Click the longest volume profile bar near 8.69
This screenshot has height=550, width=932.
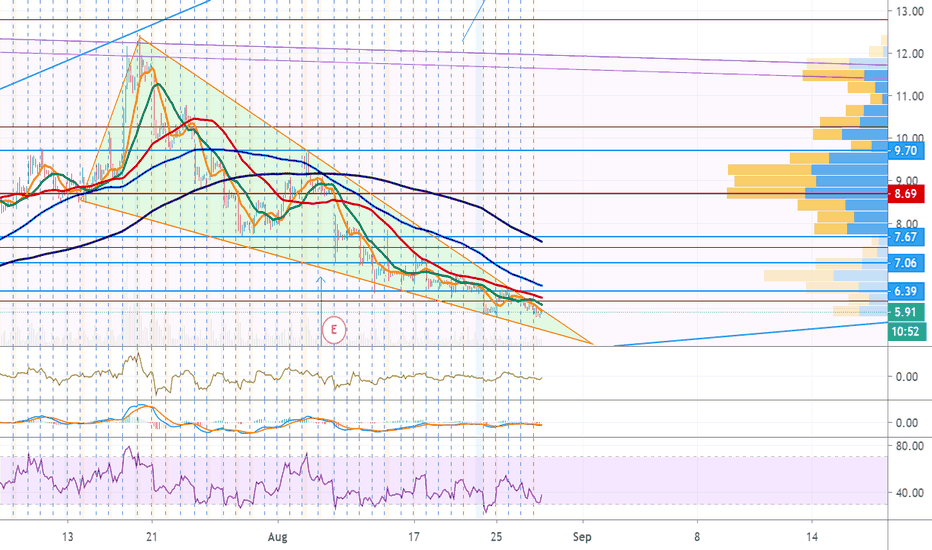click(807, 193)
